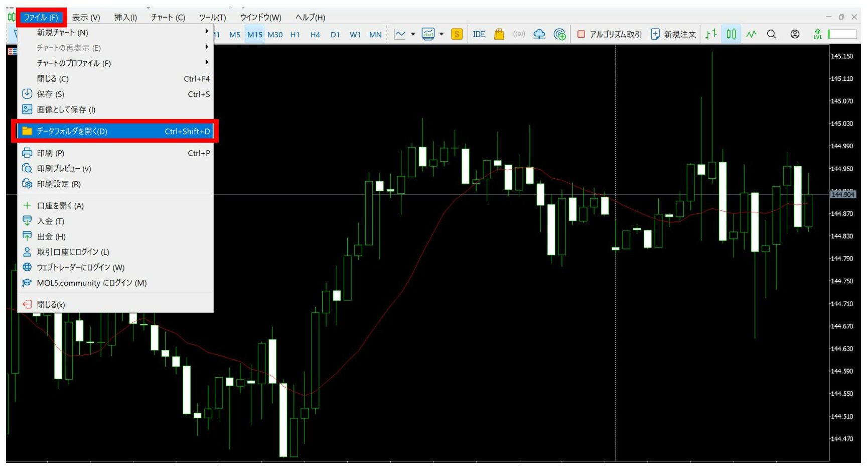Expand the 新規チャート submenu arrow
This screenshot has width=868, height=471.
pyautogui.click(x=206, y=32)
